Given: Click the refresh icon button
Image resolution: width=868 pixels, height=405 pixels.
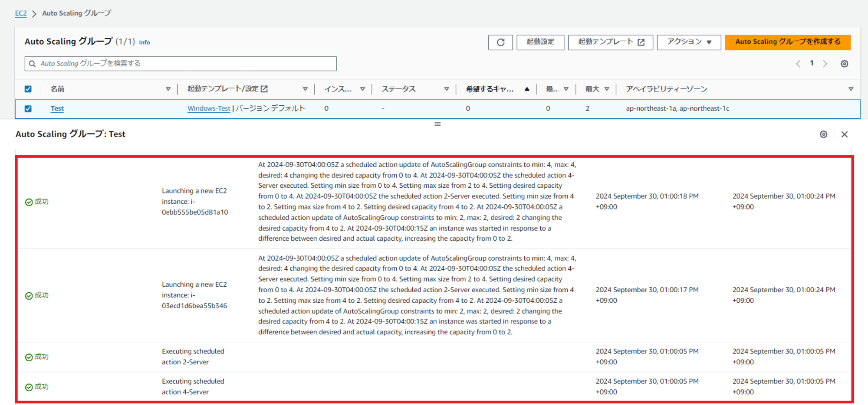Looking at the screenshot, I should pos(500,42).
